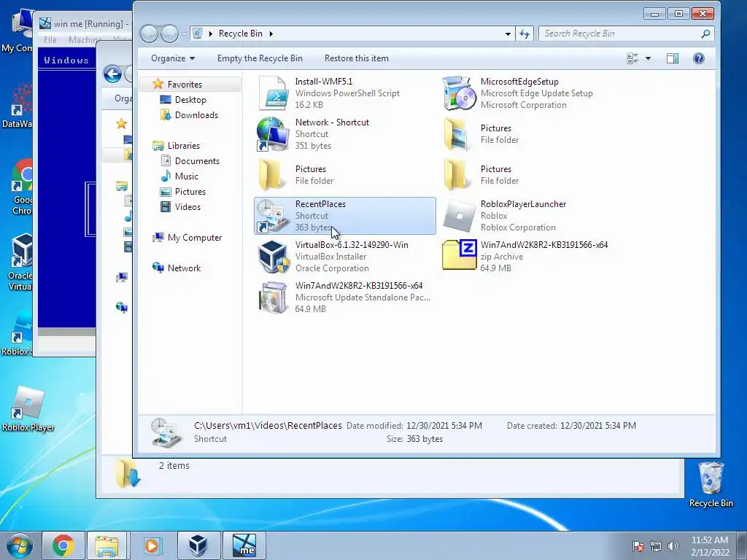
Task: Select the MicrosoftEdgeSetup installer item
Action: tap(530, 93)
